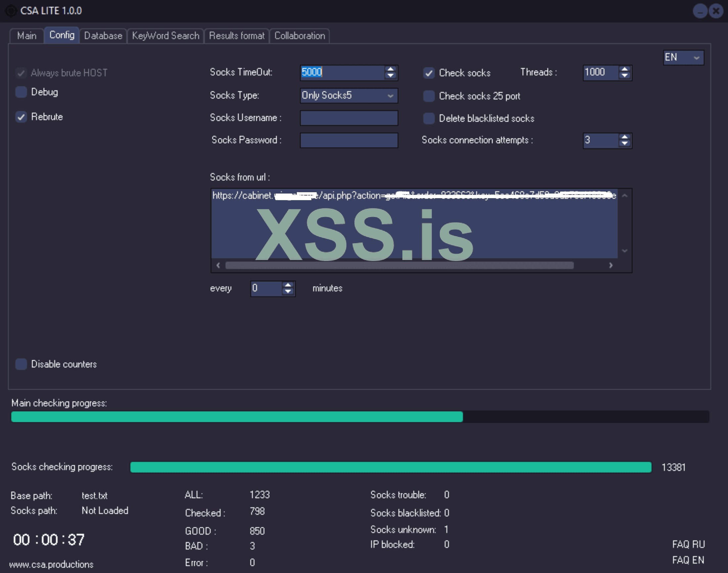The height and width of the screenshot is (573, 728).
Task: Visit www.csa.productions link
Action: (x=51, y=564)
